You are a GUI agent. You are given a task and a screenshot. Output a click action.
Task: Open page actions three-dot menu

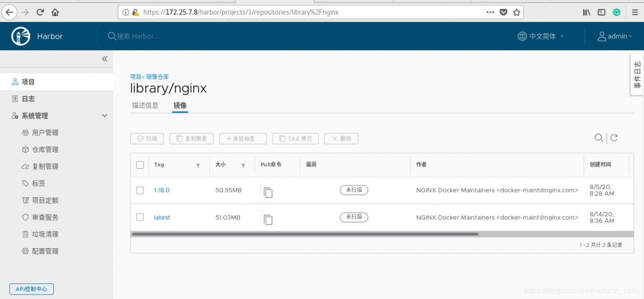[x=491, y=12]
